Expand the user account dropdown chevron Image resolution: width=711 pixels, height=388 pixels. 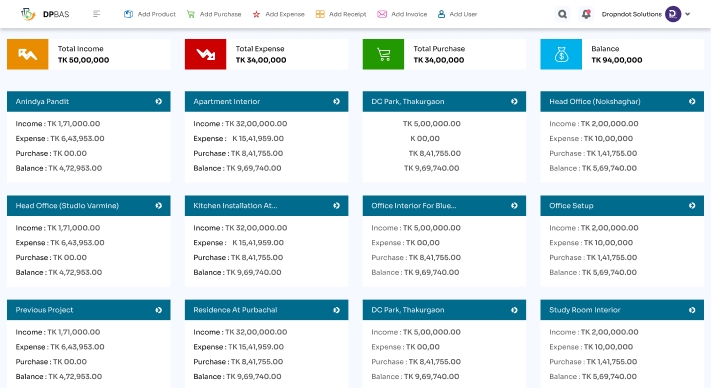(x=688, y=14)
